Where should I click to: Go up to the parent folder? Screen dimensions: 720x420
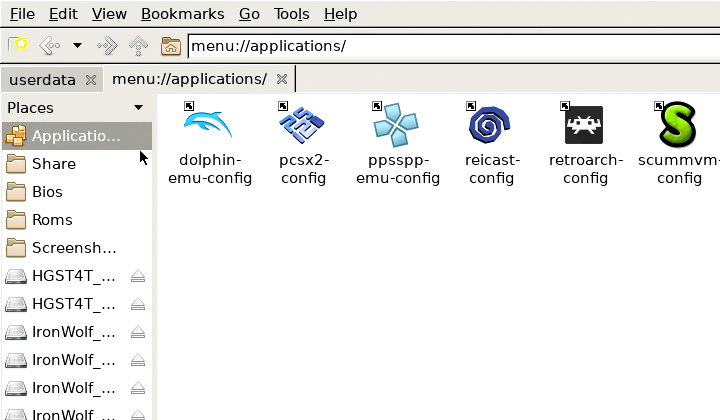[x=139, y=46]
